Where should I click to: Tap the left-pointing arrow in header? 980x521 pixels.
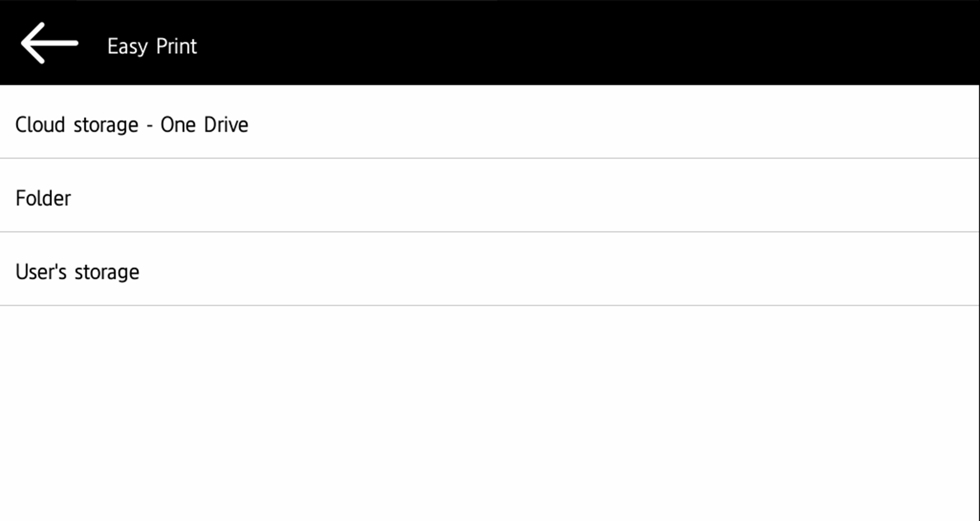[x=49, y=43]
